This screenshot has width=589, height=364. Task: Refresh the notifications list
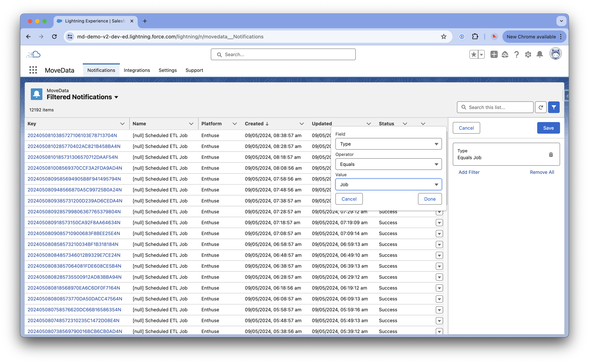tap(541, 107)
